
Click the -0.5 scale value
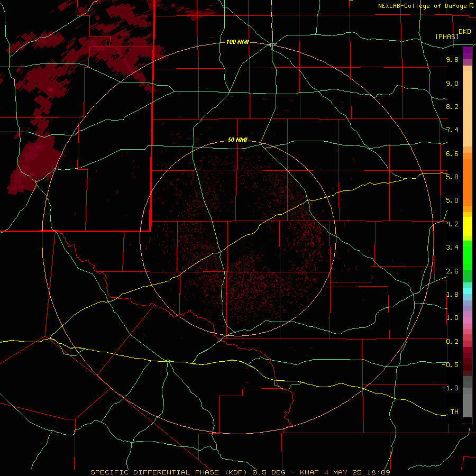tap(450, 365)
